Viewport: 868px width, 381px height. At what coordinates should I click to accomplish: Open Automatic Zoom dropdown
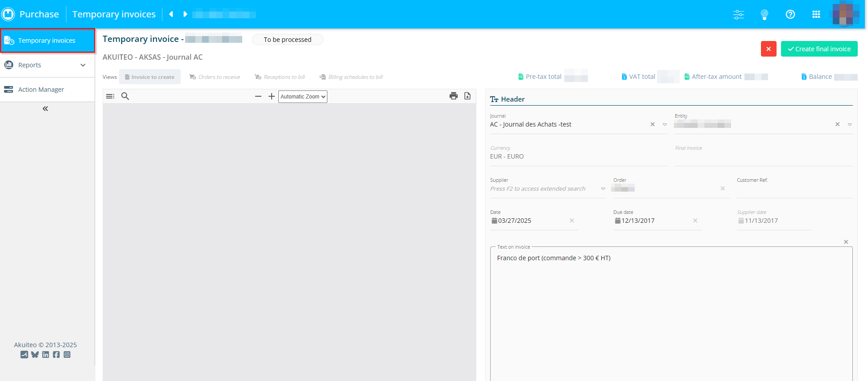point(303,97)
